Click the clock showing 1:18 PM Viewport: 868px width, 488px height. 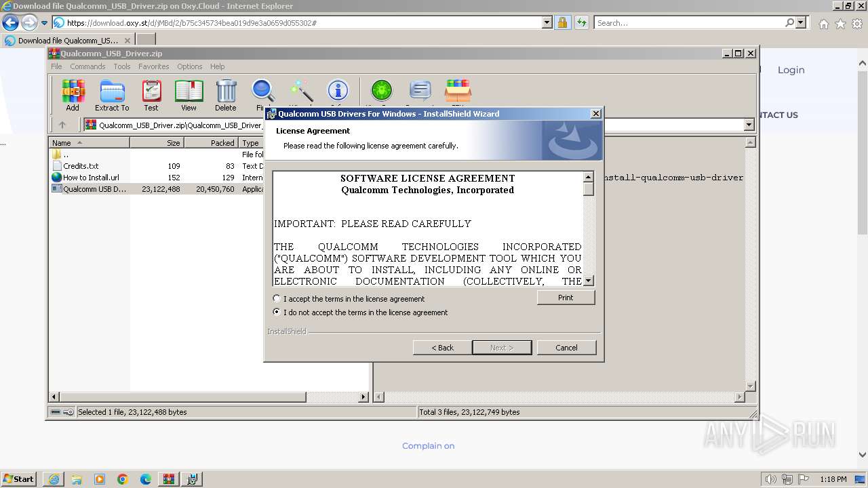pyautogui.click(x=833, y=479)
